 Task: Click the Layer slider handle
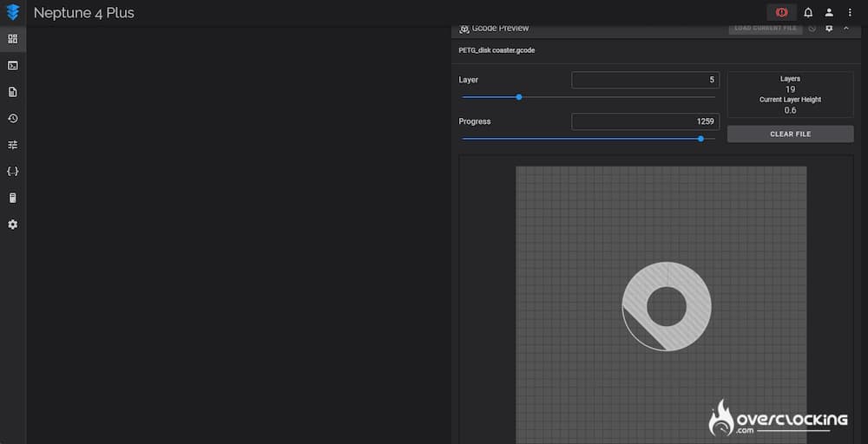tap(519, 96)
